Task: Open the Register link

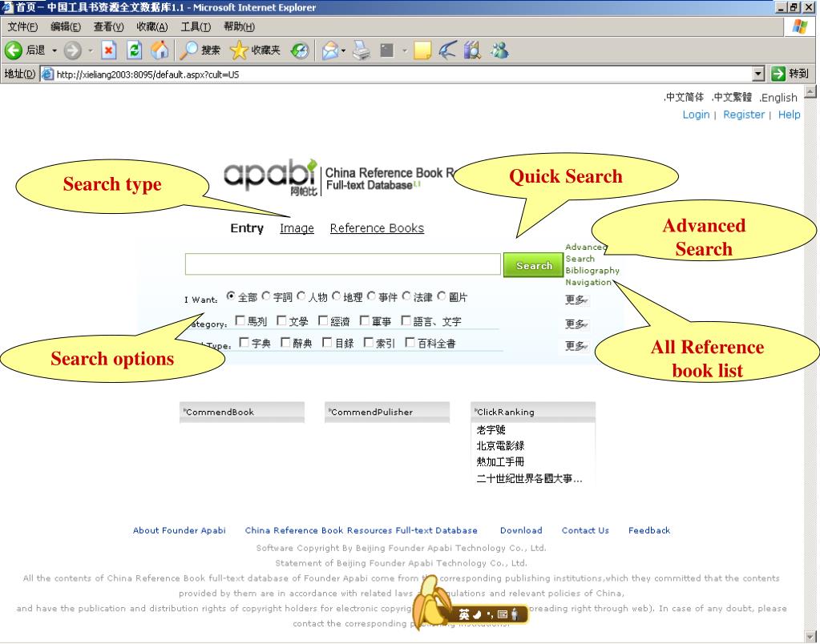Action: point(744,115)
